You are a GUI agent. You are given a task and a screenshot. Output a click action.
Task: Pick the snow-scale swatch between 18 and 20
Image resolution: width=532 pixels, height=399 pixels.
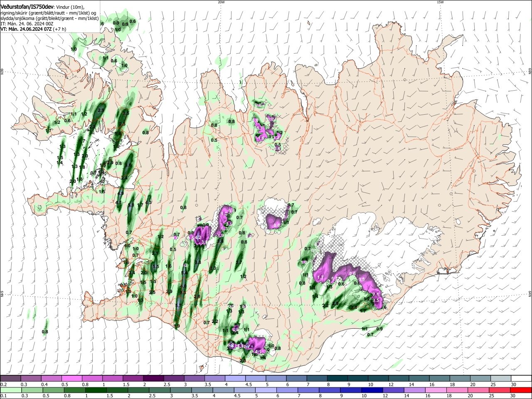(461, 379)
